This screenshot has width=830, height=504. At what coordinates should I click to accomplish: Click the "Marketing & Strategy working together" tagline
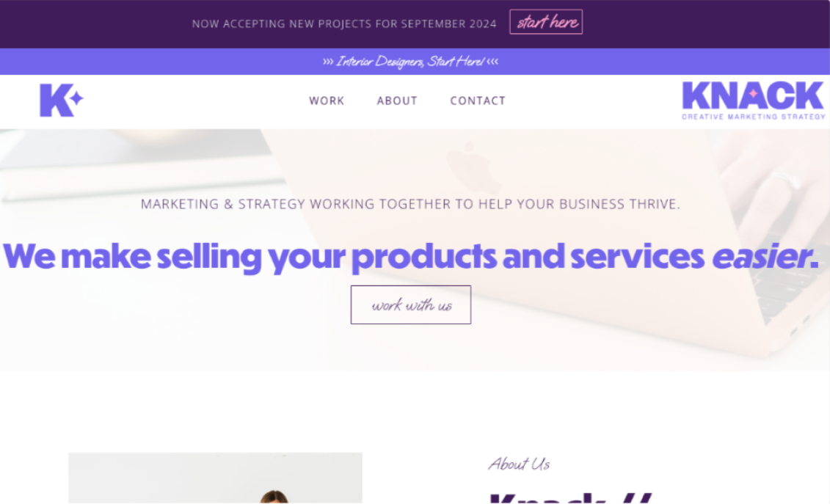pyautogui.click(x=410, y=204)
